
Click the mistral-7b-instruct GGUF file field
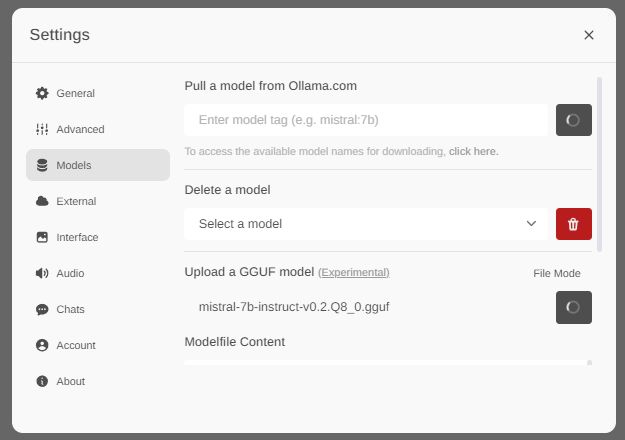tap(366, 307)
